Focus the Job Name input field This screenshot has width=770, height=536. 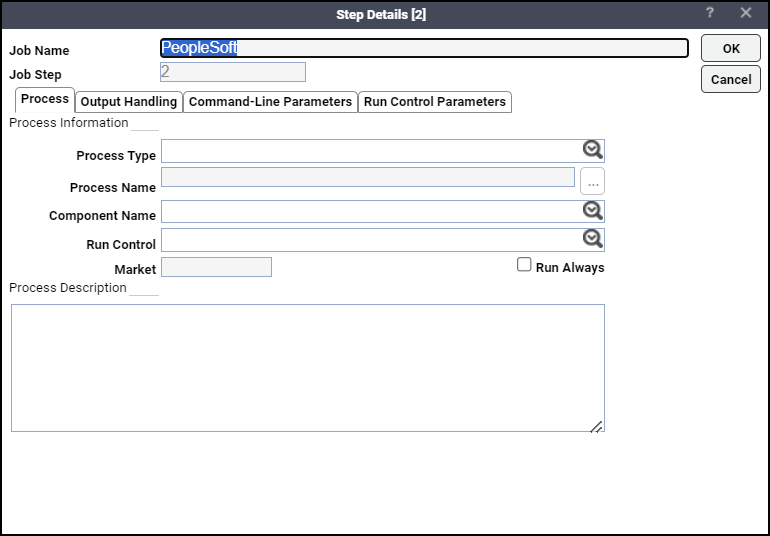pos(424,48)
